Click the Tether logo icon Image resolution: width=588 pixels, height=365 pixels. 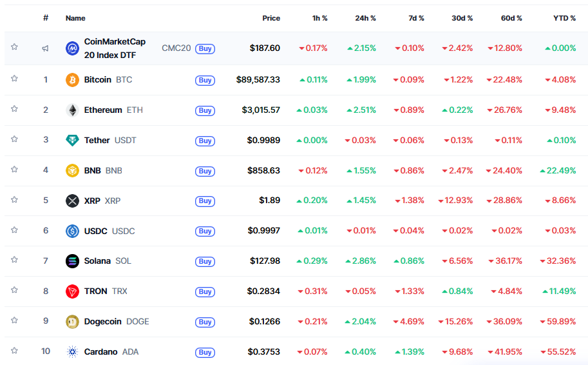(73, 141)
